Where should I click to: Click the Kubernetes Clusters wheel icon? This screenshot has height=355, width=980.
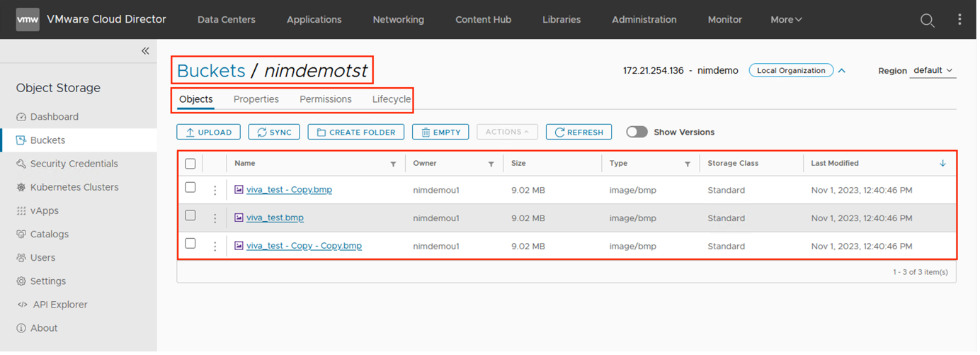21,187
